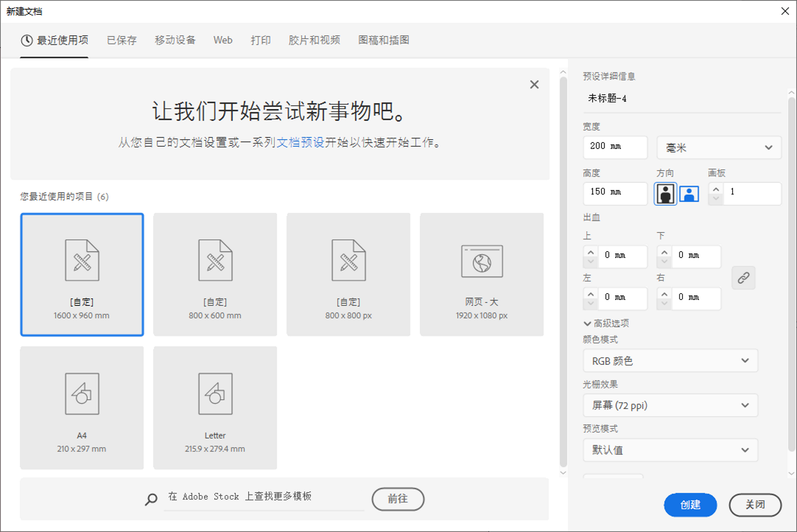Open the 光栅效果 屏幕 (72 ppi) dropdown
The image size is (797, 532).
tap(670, 405)
